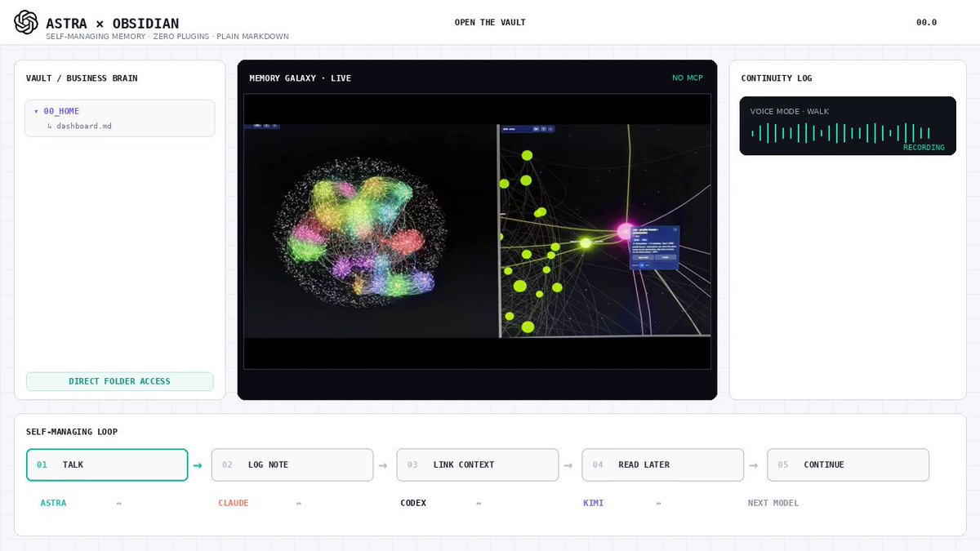This screenshot has height=551, width=980.
Task: Click the ASTRA × OBSIDIAN title
Action: point(113,24)
